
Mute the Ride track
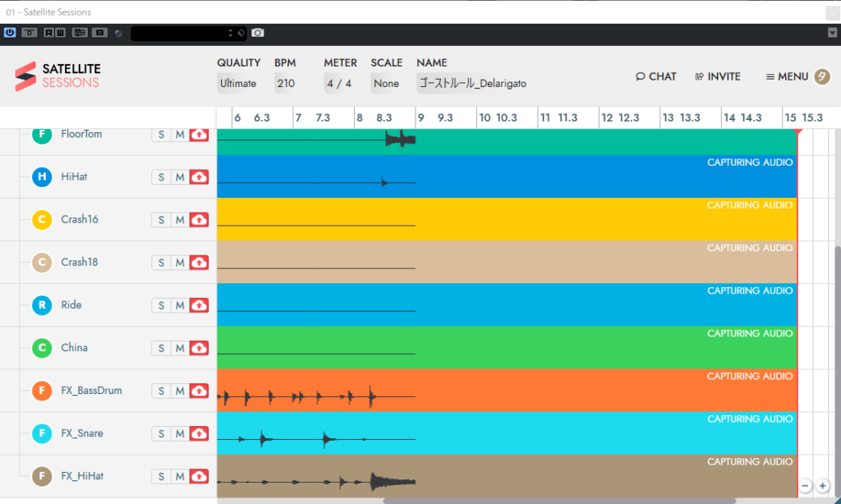coord(180,305)
